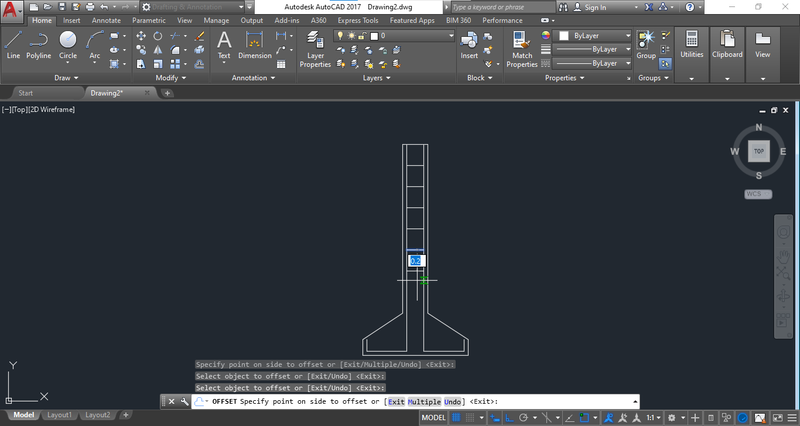Select the Polyline tool
This screenshot has height=426, width=800.
[x=39, y=44]
